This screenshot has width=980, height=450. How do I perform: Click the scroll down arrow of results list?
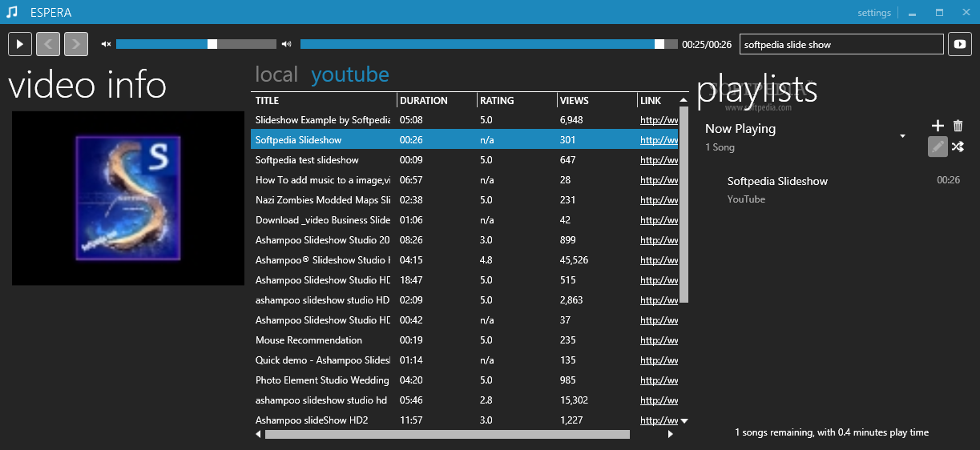(684, 420)
